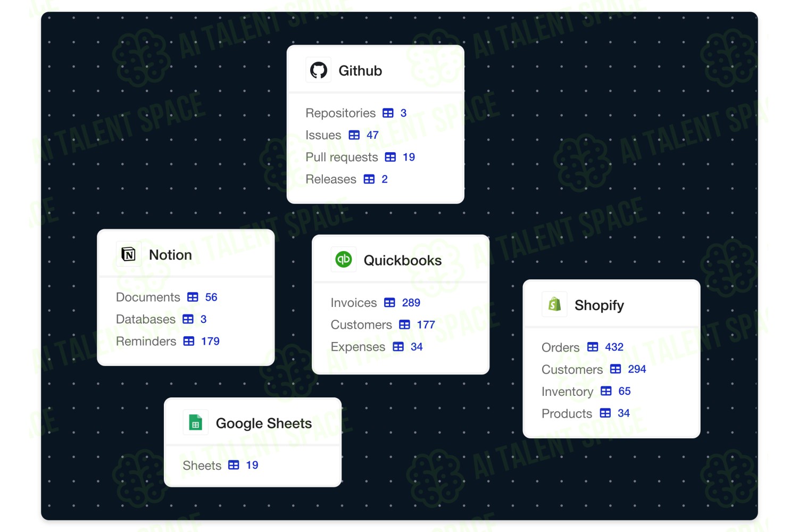Select the Databases row in Notion card
Screen dimensions: 798x532
[161, 319]
